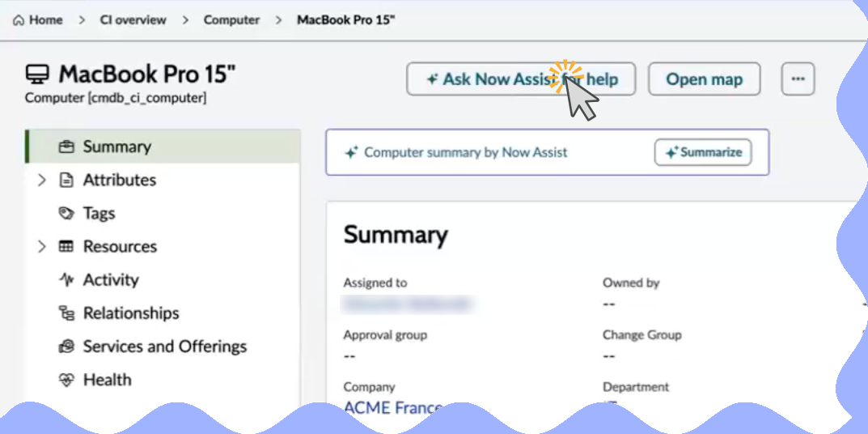Click the Home icon in the breadcrumb
Image resolution: width=868 pixels, height=434 pixels.
pyautogui.click(x=19, y=20)
